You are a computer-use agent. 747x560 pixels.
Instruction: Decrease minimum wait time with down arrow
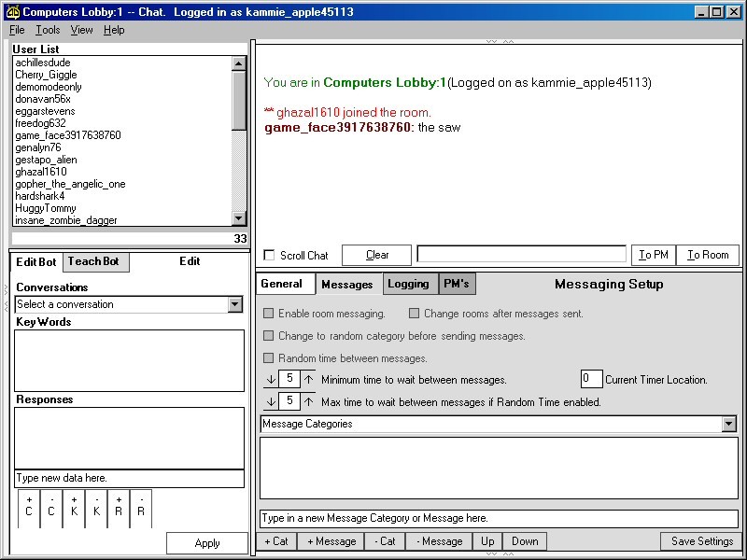click(271, 380)
